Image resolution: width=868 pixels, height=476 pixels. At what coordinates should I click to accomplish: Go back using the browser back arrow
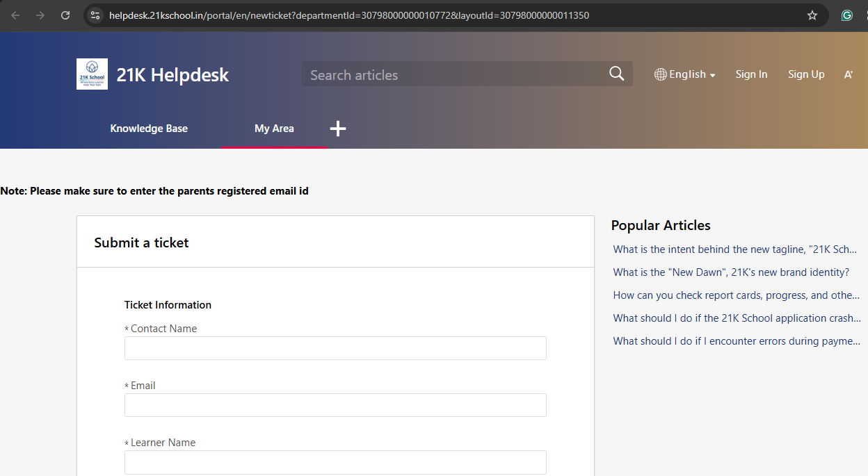pos(15,15)
